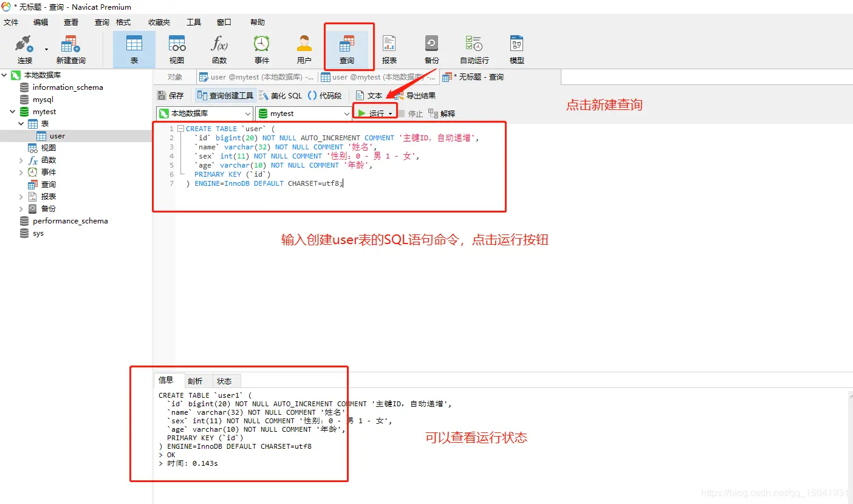Image resolution: width=853 pixels, height=504 pixels.
Task: Collapse the 本地数据库 connection node
Action: coord(5,75)
